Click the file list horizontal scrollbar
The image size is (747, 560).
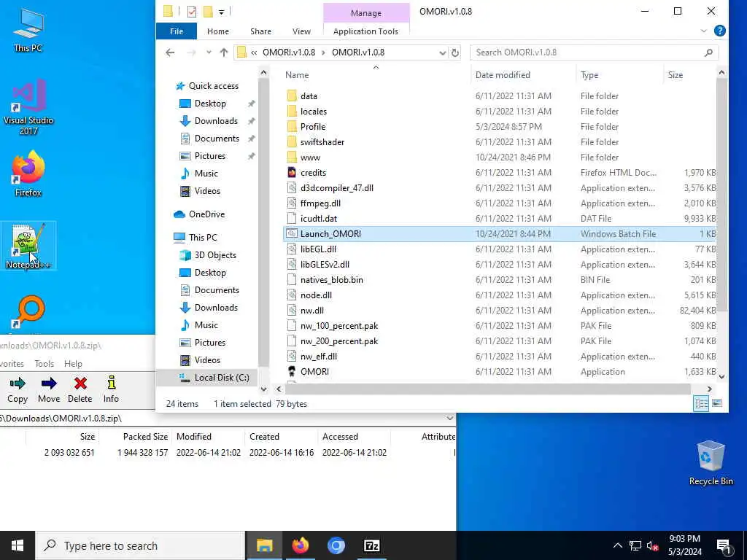(x=487, y=389)
